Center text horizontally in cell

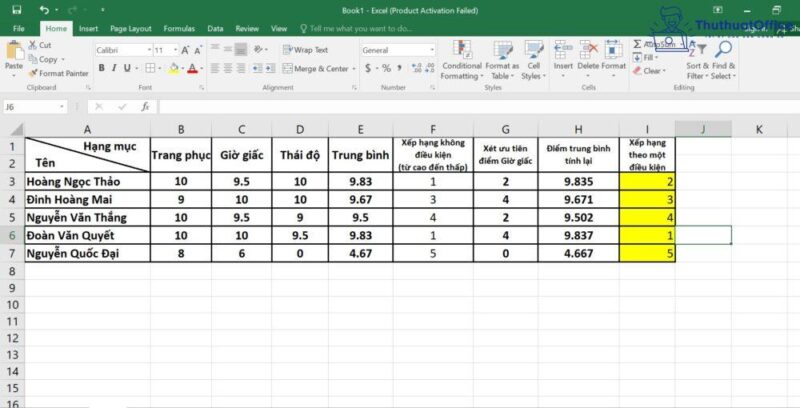pos(228,68)
